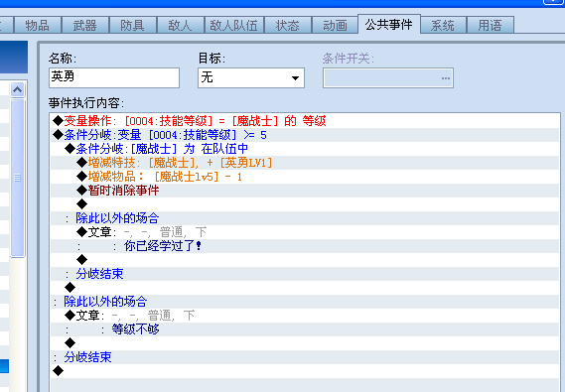
Task: Select the indented 除此以外的场合 line
Action: coord(305,218)
